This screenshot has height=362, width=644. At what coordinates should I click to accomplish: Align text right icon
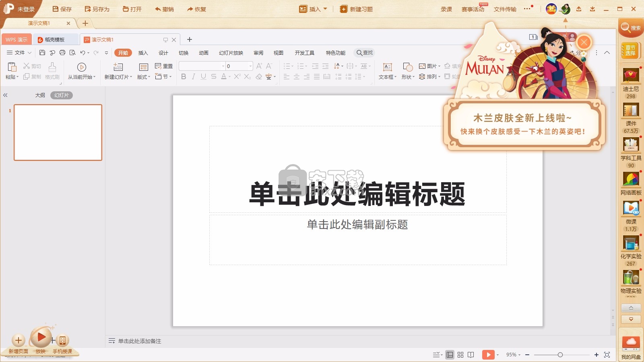pos(307,76)
